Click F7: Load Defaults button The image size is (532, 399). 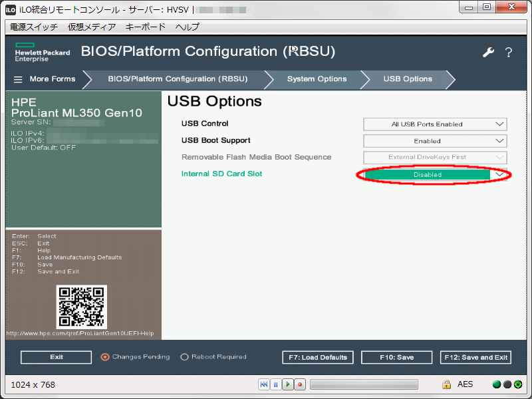tap(318, 357)
